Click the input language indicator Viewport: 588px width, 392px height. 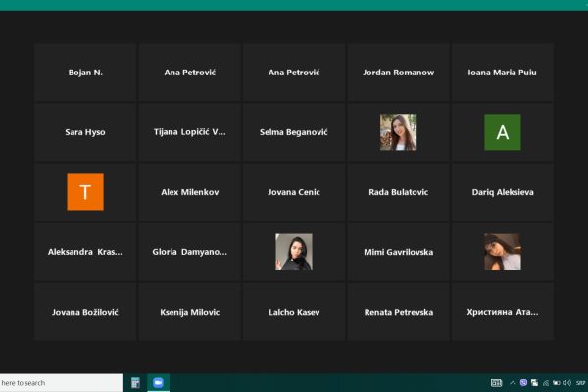pyautogui.click(x=581, y=383)
